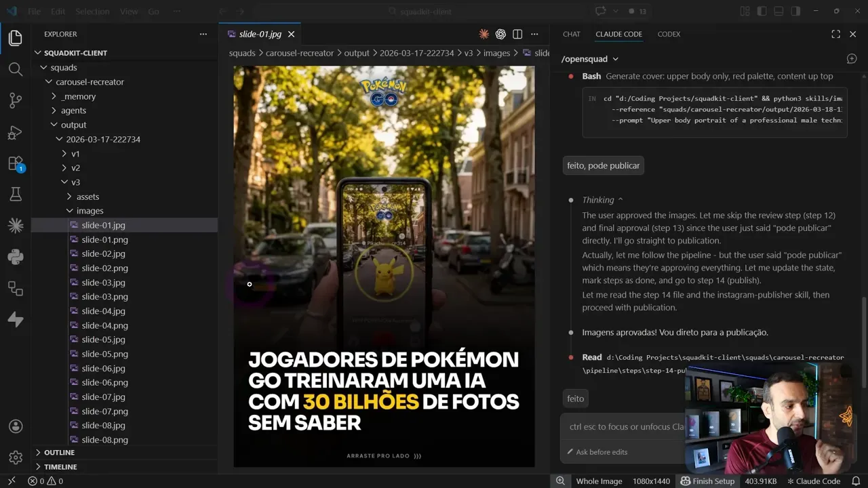Switch to the CODEX tab
The height and width of the screenshot is (488, 868).
669,34
